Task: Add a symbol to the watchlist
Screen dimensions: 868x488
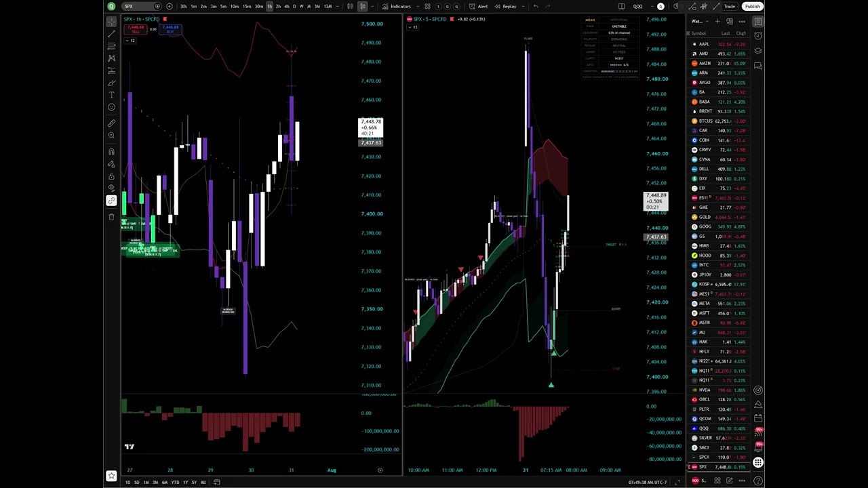Action: (717, 21)
